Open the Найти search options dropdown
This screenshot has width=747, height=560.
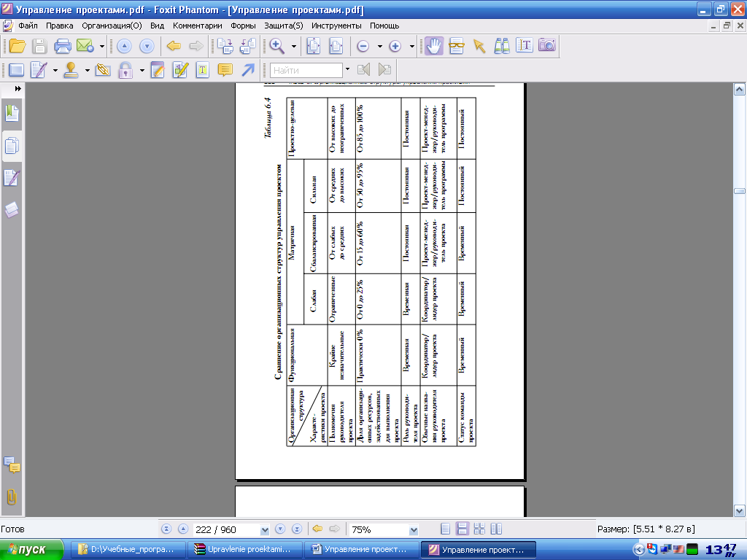coord(347,69)
